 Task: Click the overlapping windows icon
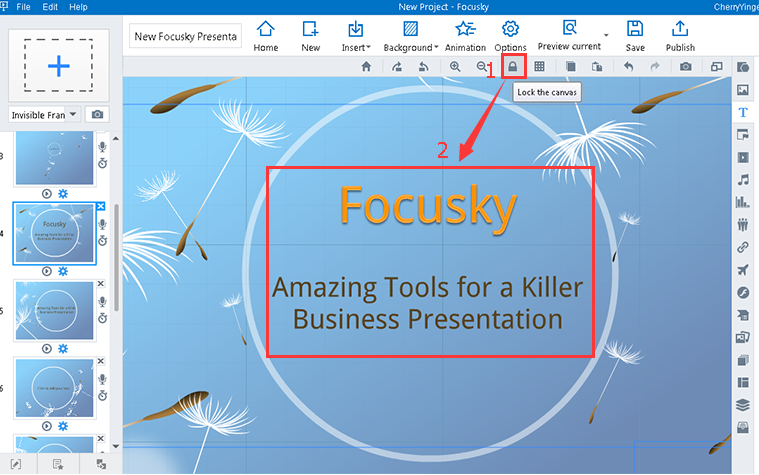(716, 67)
